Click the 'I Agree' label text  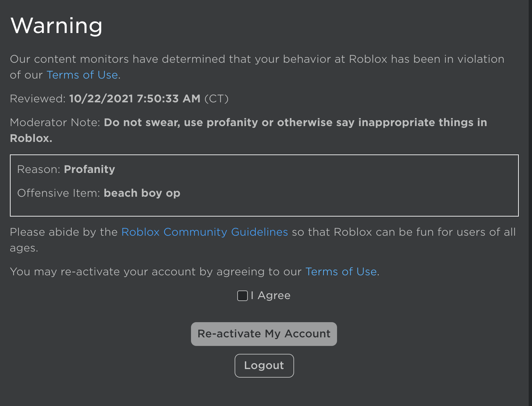click(x=271, y=295)
